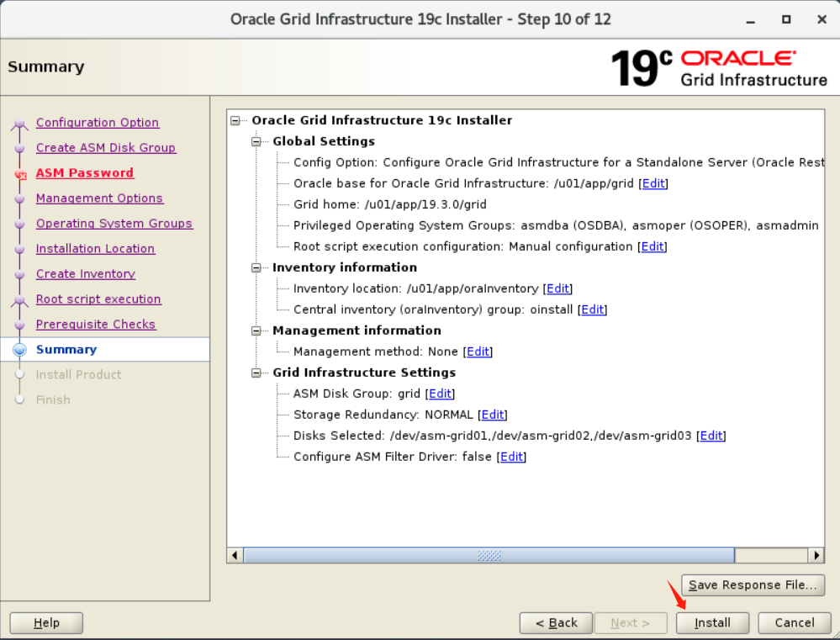Open Help for the installer

click(46, 623)
